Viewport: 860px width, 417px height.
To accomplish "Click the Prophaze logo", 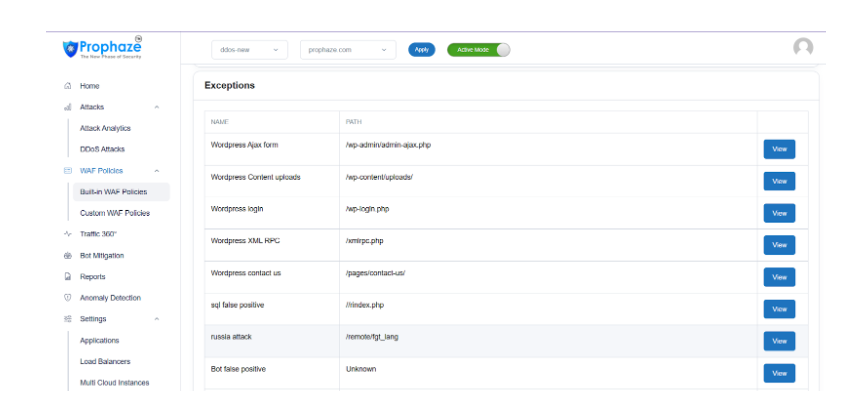I will [102, 48].
